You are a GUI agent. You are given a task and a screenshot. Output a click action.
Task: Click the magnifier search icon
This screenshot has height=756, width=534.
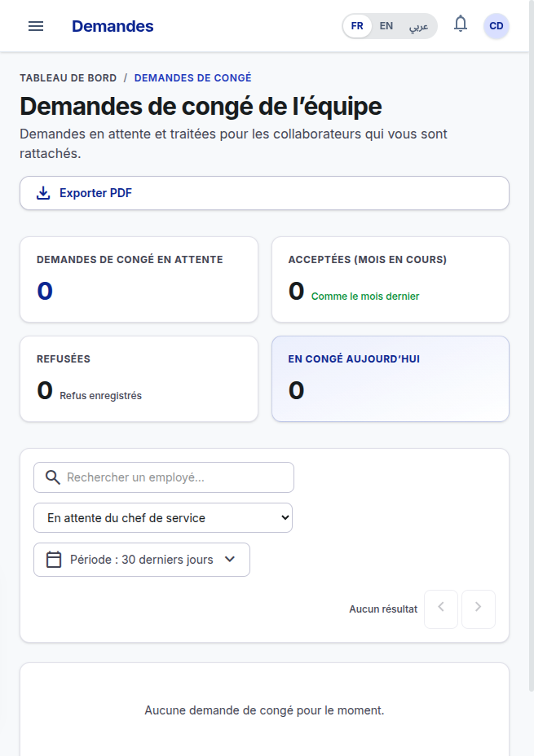point(52,477)
